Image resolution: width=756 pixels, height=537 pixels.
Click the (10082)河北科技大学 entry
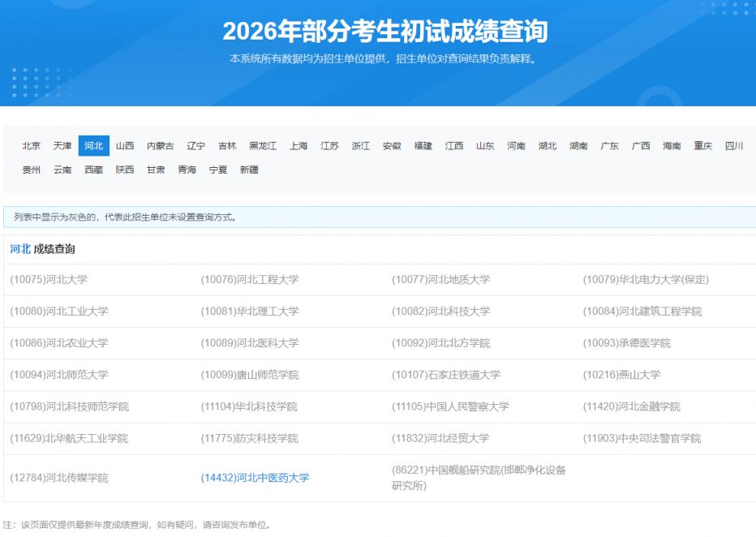440,311
